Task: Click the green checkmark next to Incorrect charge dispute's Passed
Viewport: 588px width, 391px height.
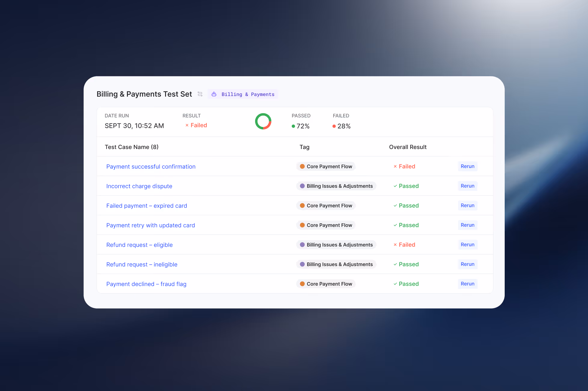Action: click(x=395, y=186)
